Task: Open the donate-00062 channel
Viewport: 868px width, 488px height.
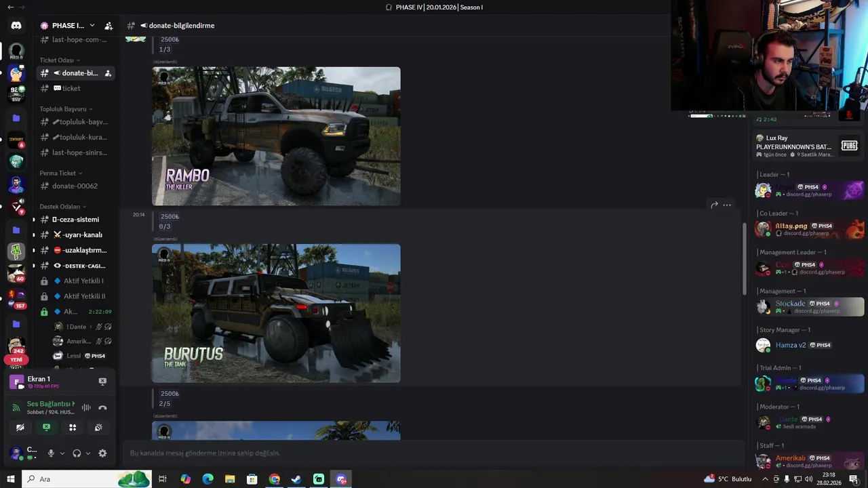Action: 75,186
